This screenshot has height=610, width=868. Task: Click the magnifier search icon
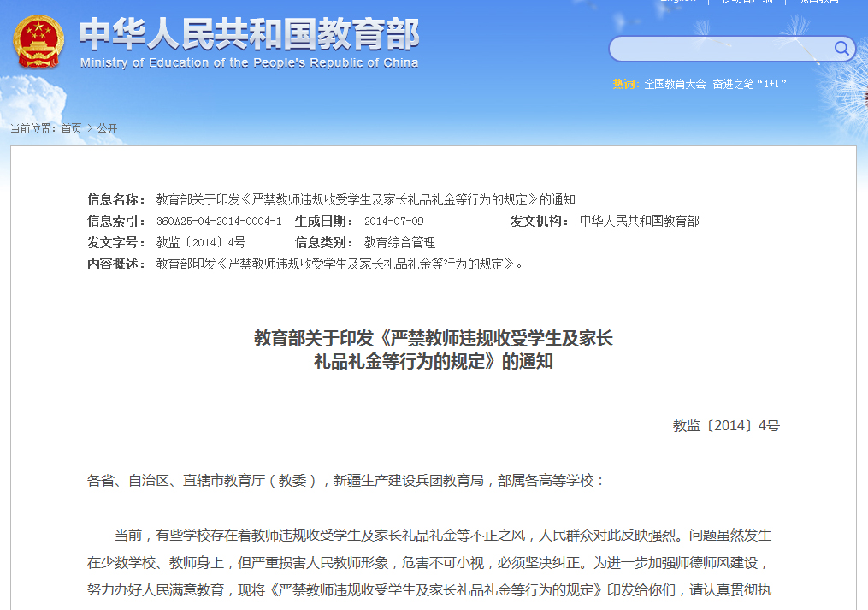click(841, 49)
